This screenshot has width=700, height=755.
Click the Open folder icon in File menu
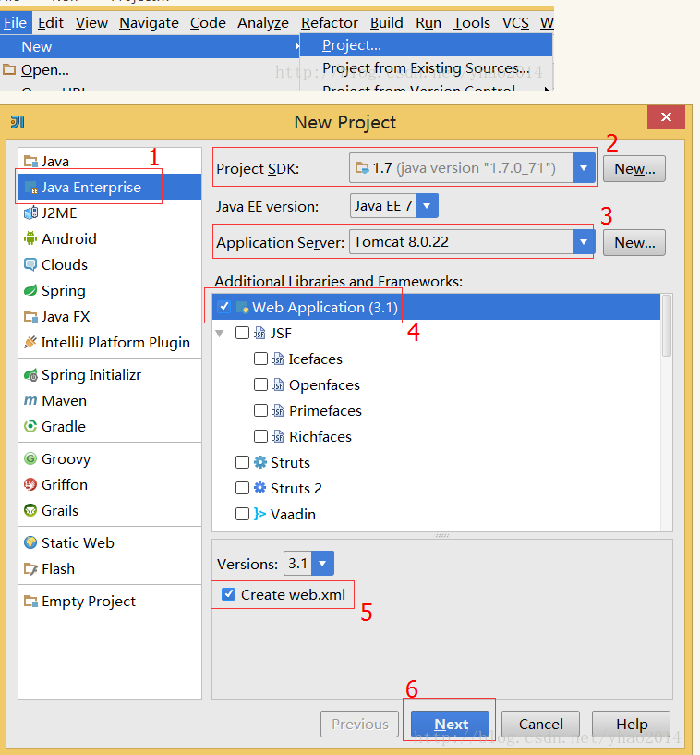point(9,70)
